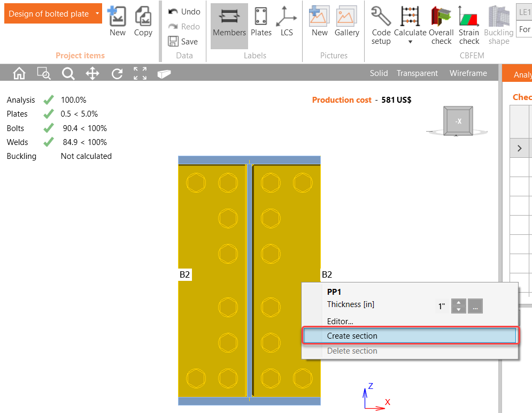Screen dimensions: 532x413
Task: Click the Home view icon
Action: pyautogui.click(x=19, y=73)
